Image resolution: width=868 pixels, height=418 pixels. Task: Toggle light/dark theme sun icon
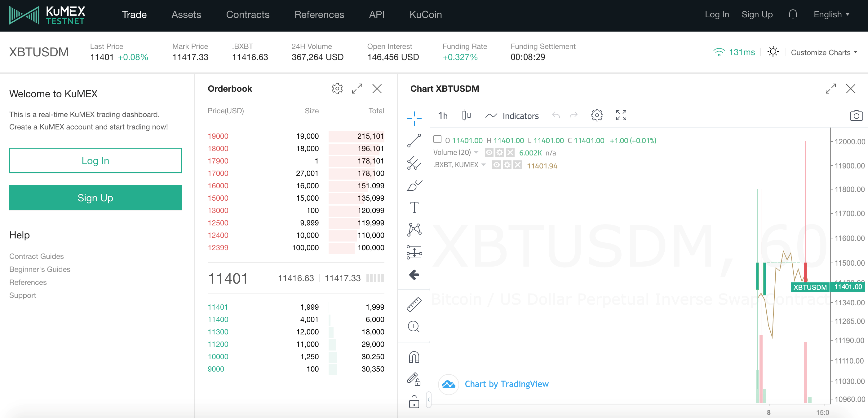pyautogui.click(x=773, y=52)
